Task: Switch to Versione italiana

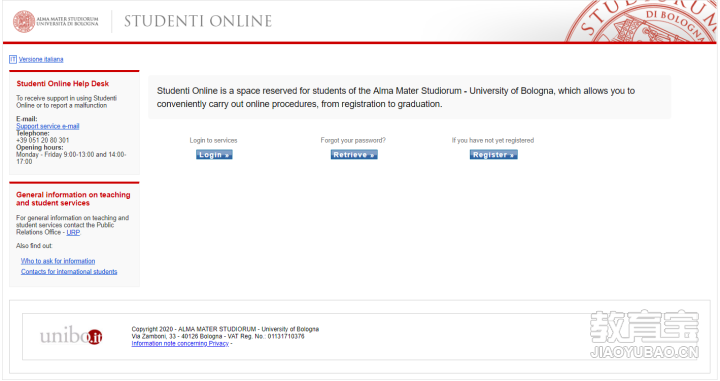Action: tap(41, 59)
